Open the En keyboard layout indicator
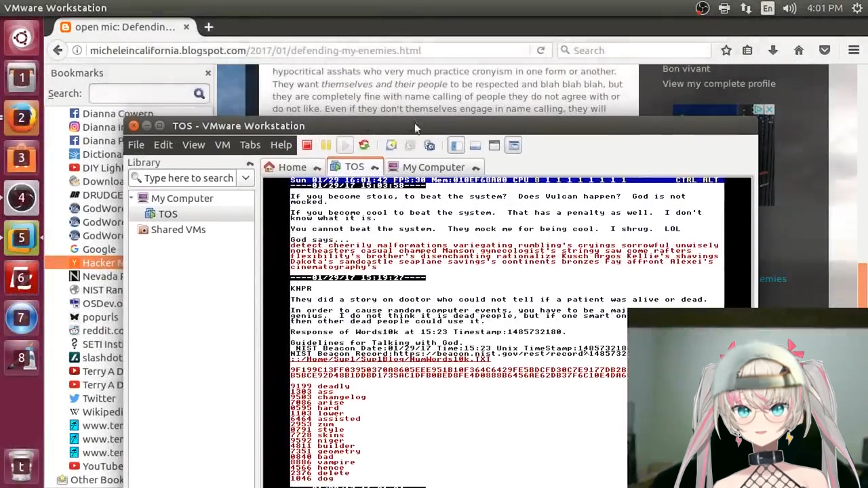868x488 pixels. [768, 8]
